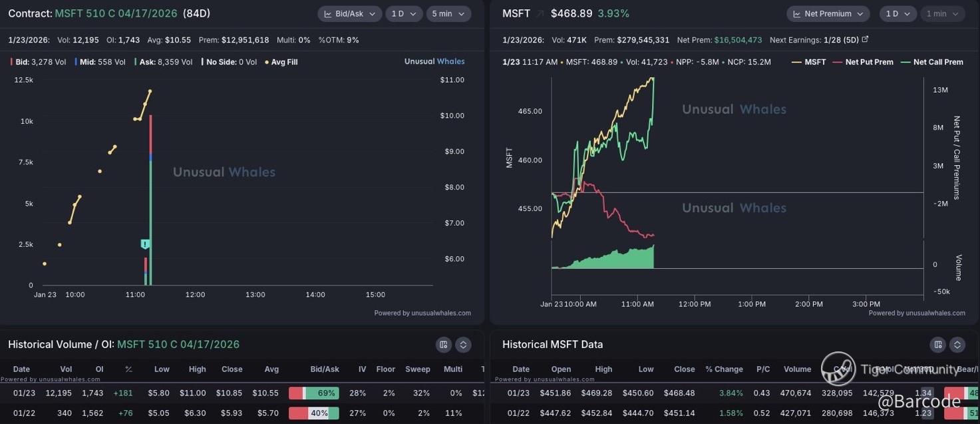Screen dimensions: 980x424
Task: Click Powered by unusualwhales.com under MSFT chart
Action: (x=917, y=313)
